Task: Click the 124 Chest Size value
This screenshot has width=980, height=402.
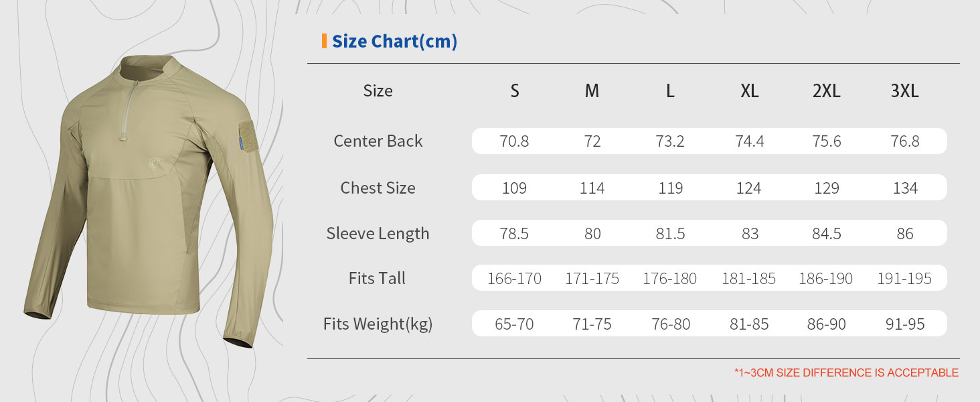Action: [x=748, y=188]
